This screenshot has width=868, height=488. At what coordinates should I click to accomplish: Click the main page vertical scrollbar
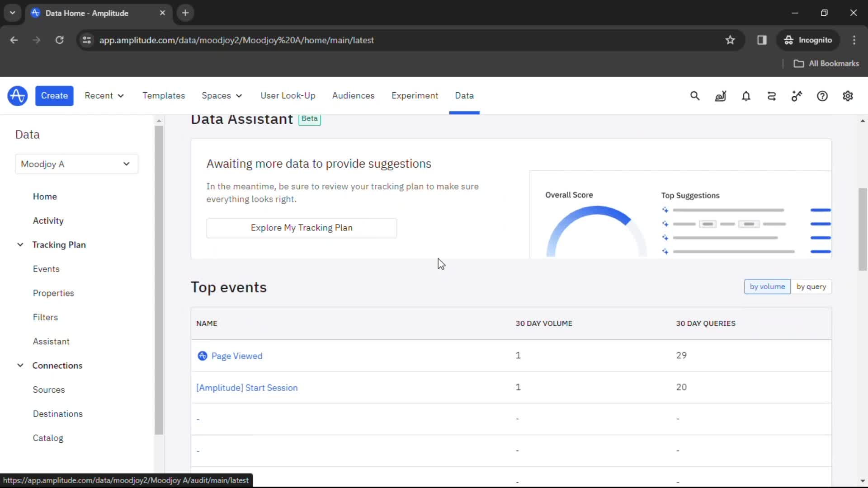tap(863, 229)
